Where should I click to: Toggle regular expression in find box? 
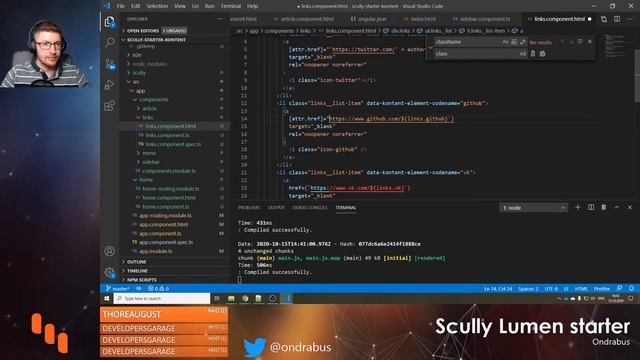(x=522, y=42)
